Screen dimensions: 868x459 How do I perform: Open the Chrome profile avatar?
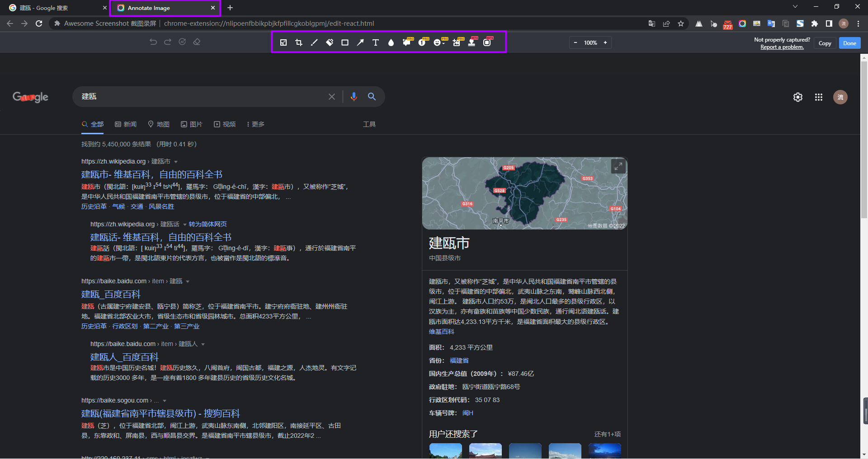point(844,23)
